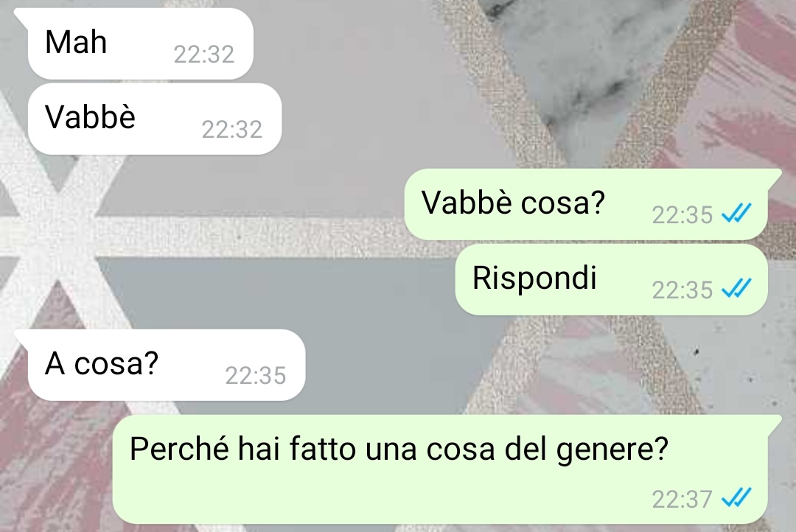
Task: Click the word 'Rispondi' text
Action: coord(534,279)
